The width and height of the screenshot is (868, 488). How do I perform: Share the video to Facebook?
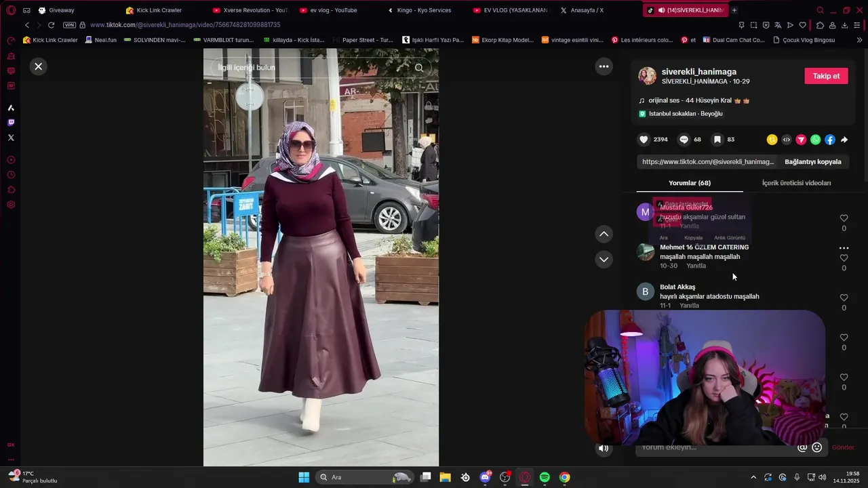pos(830,140)
